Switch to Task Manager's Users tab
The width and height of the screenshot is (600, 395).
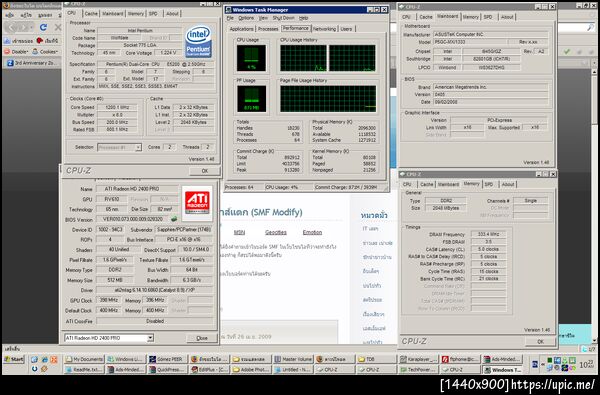coord(346,29)
